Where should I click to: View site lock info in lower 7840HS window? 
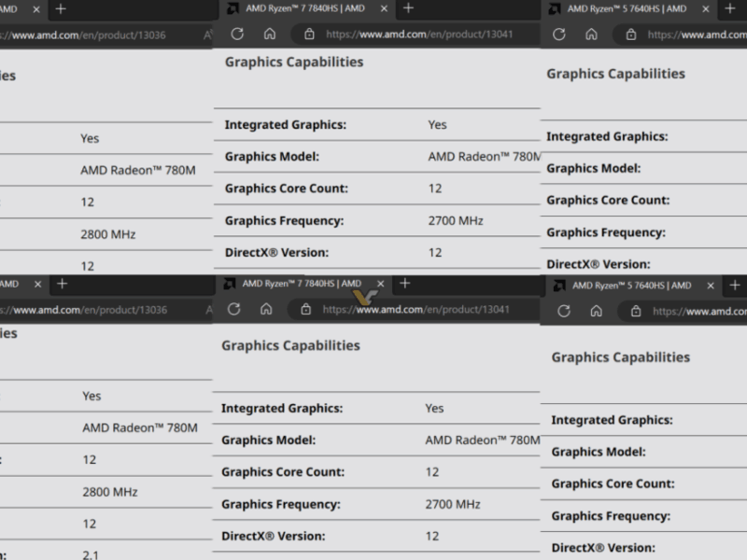point(306,310)
